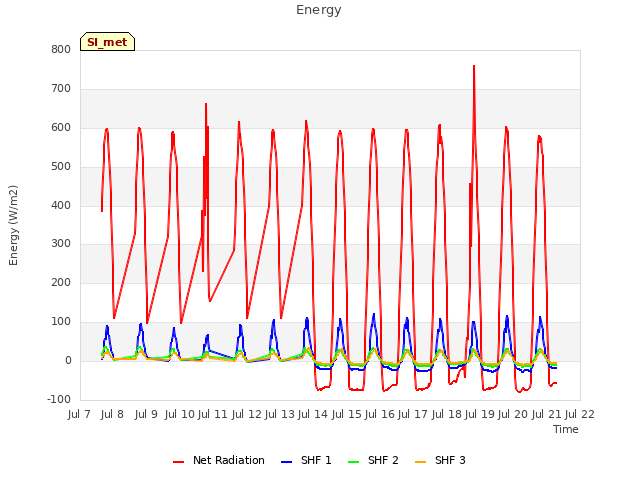Screen dimensions: 640x480
Task: Click the Jul 22 x-axis tick label
Action: tap(580, 415)
